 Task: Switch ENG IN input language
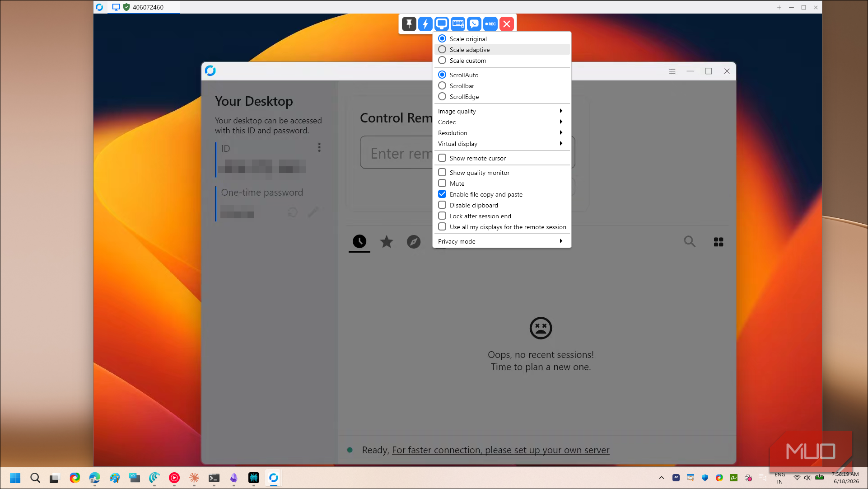[780, 478]
